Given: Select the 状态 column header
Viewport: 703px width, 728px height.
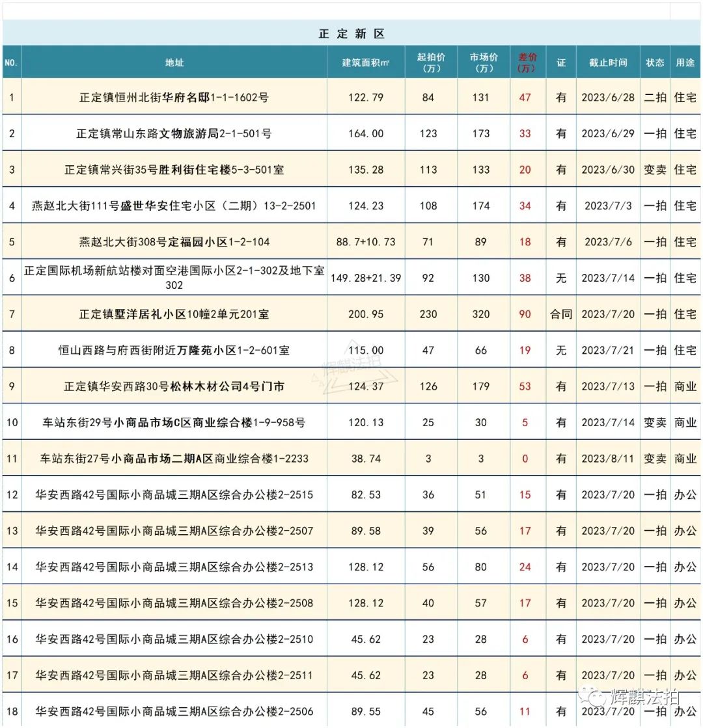Looking at the screenshot, I should pos(655,62).
